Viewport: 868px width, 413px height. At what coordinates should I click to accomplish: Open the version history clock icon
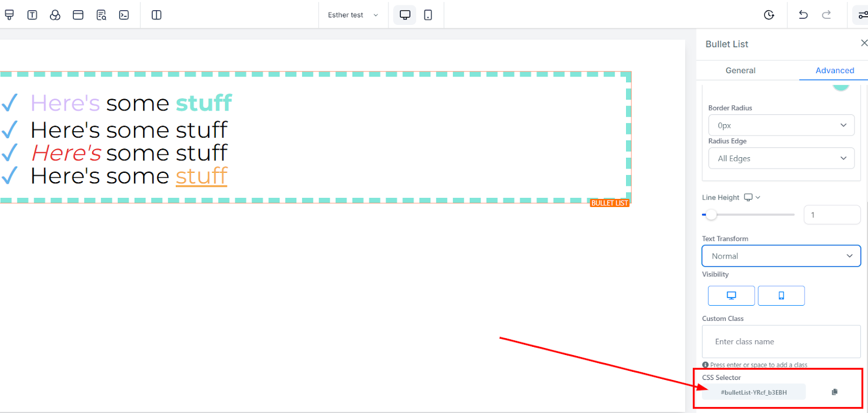pos(769,15)
